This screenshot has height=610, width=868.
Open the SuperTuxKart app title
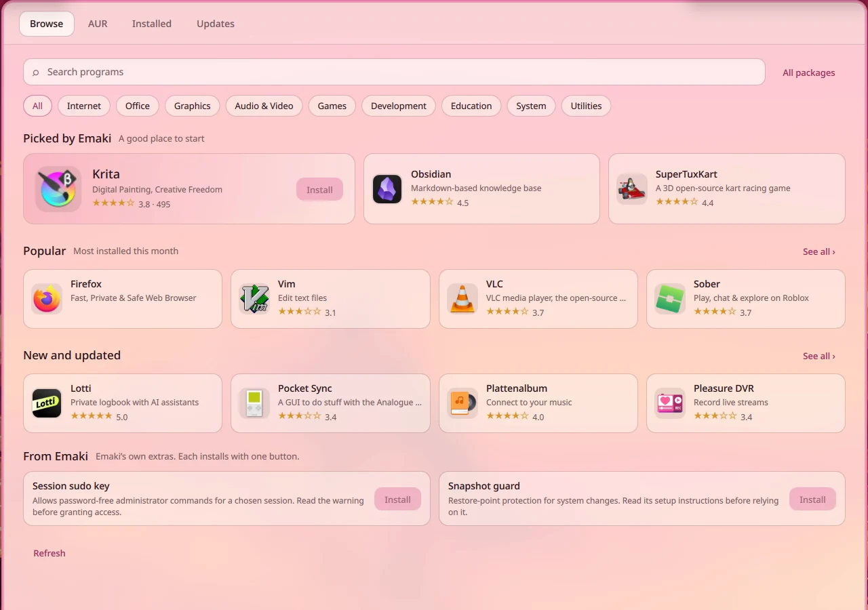point(686,174)
